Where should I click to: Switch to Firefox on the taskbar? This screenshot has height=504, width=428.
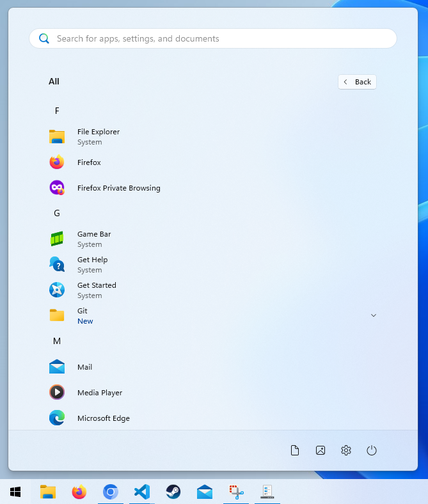point(79,492)
